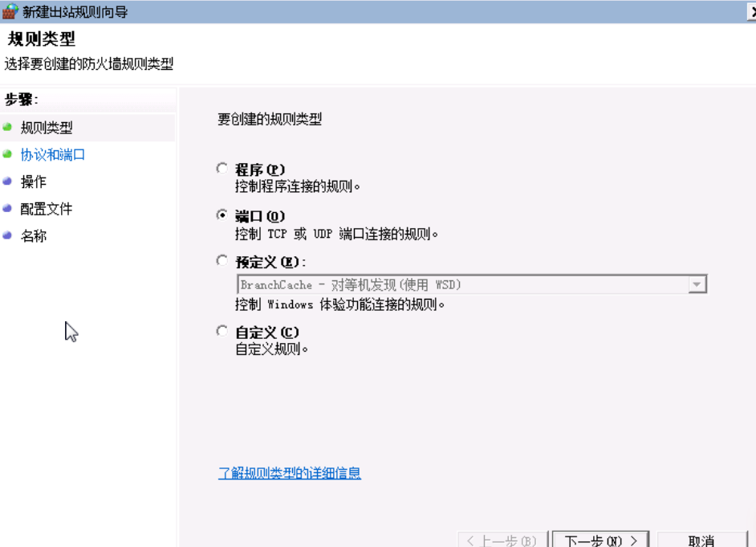Viewport: 756px width, 547px height.
Task: Click the blue bullet beside 操作
Action: 7,182
